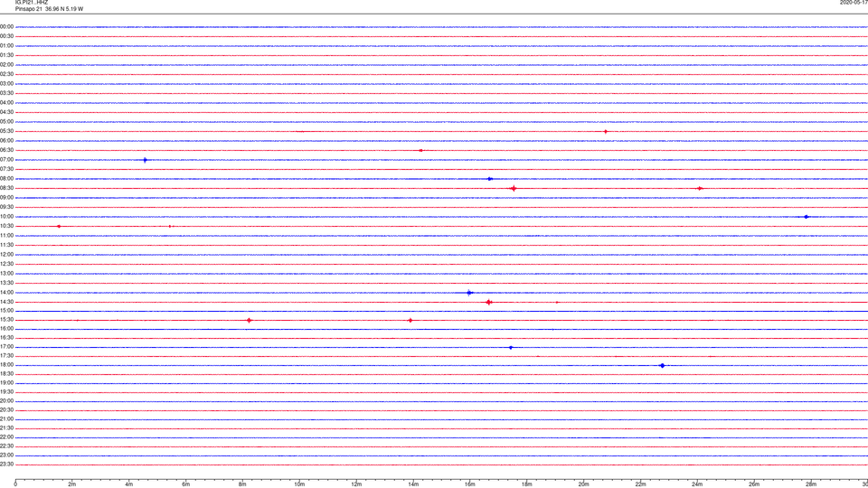
Task: Click the "22m" axis tick label
Action: (x=640, y=484)
